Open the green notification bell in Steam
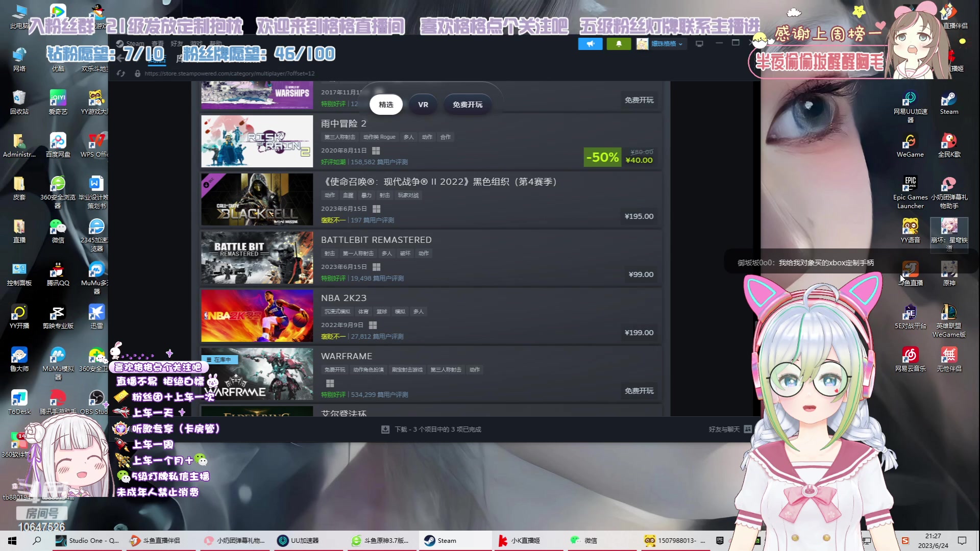This screenshot has height=551, width=980. point(619,44)
